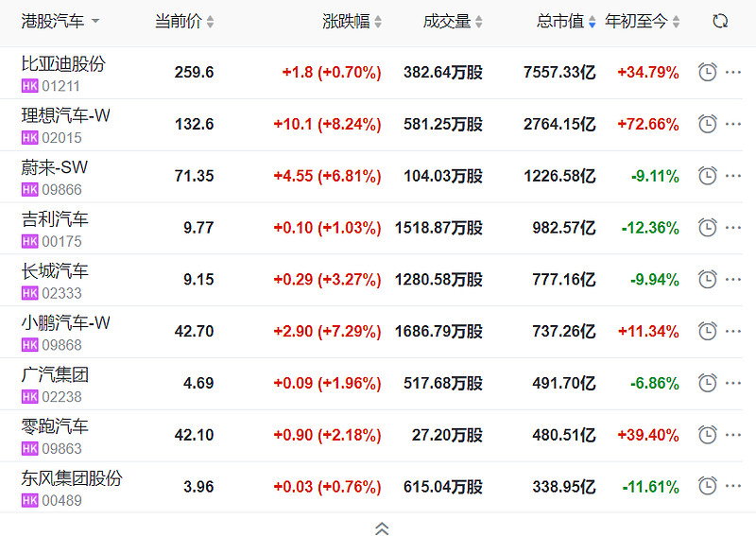Open three-dot menu for 长城汽车
Viewport: 756px width, 536px height.
pos(733,280)
